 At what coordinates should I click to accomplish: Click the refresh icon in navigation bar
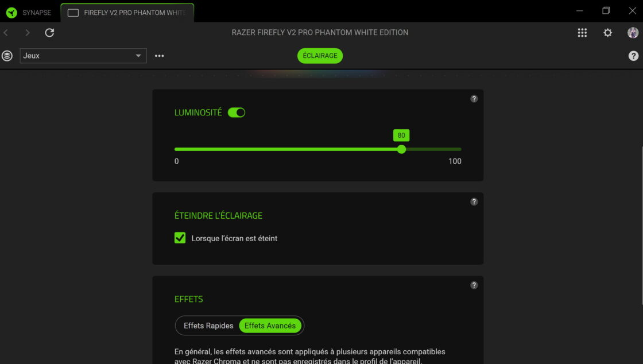[49, 33]
